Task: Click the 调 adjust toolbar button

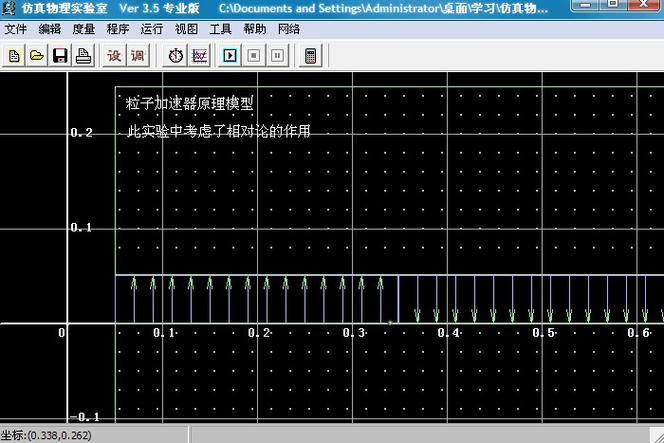Action: pyautogui.click(x=138, y=55)
